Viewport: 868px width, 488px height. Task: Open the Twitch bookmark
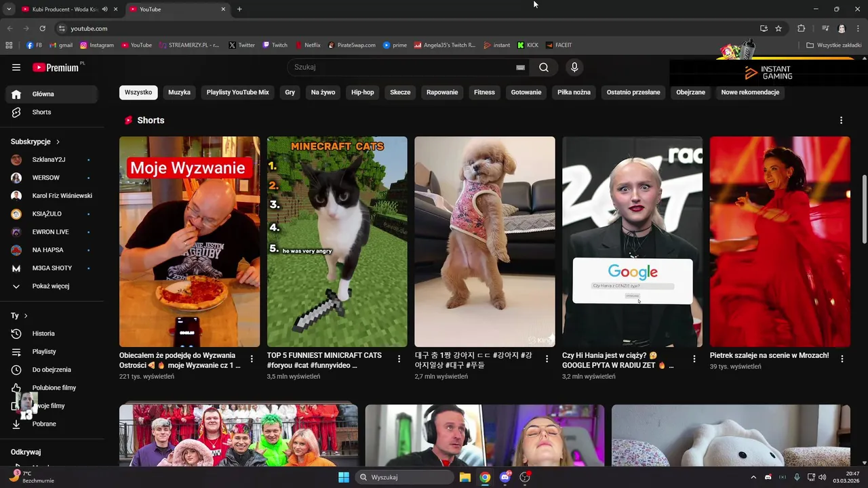[275, 45]
